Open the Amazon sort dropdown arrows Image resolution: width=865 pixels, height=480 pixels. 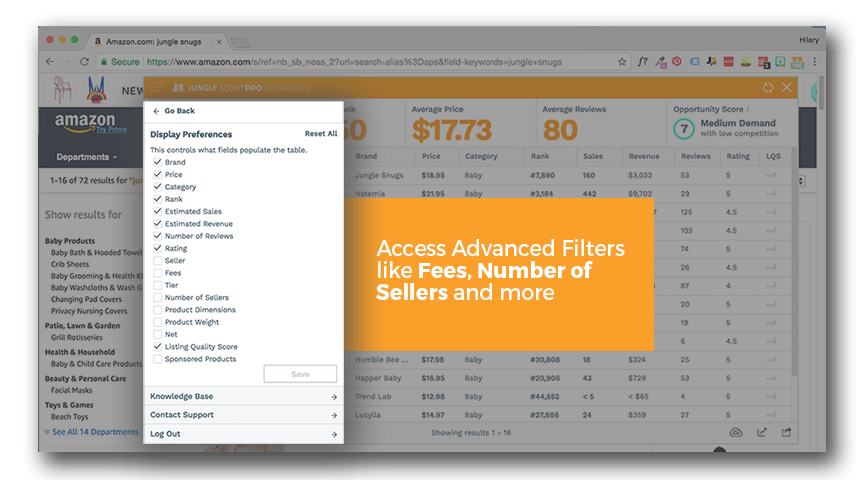pos(801,181)
